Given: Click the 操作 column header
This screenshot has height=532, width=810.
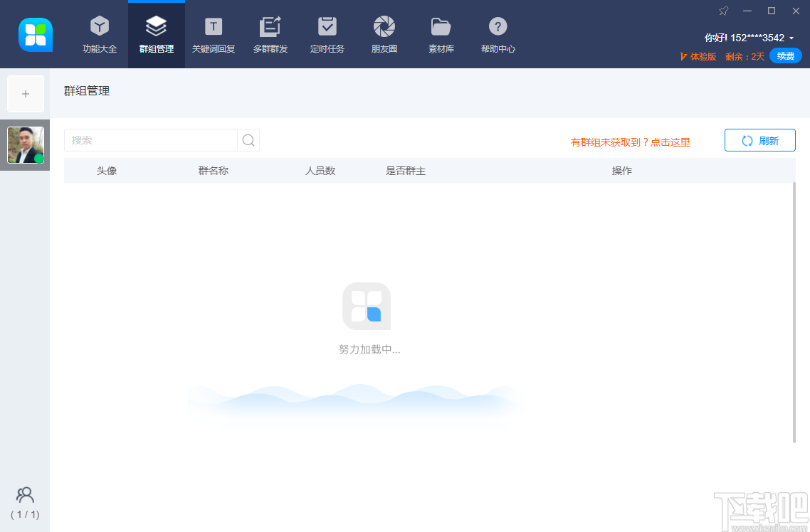Looking at the screenshot, I should point(622,171).
